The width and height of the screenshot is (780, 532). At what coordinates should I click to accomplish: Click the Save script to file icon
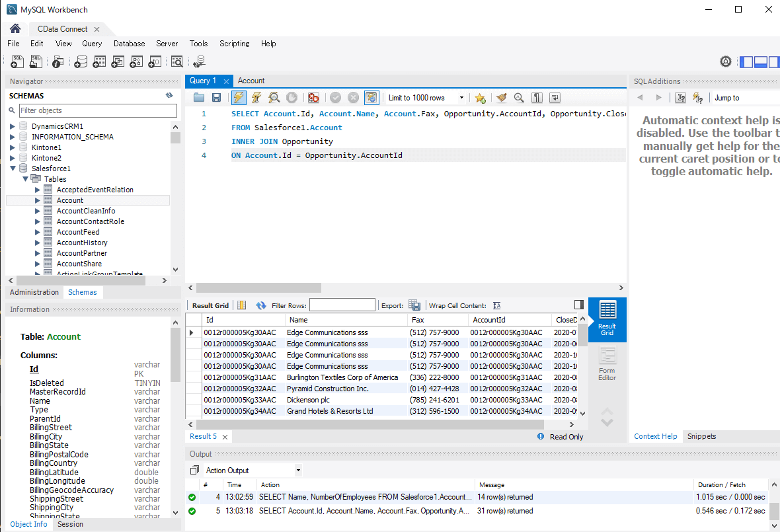click(216, 98)
